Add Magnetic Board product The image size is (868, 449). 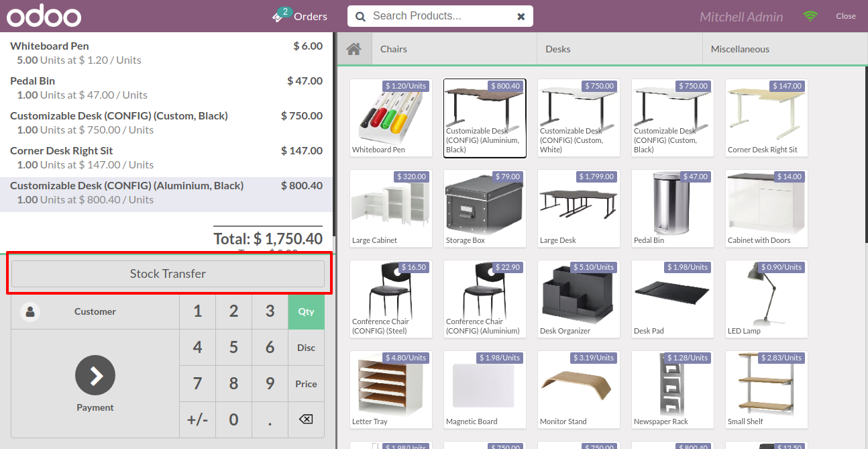pos(485,390)
